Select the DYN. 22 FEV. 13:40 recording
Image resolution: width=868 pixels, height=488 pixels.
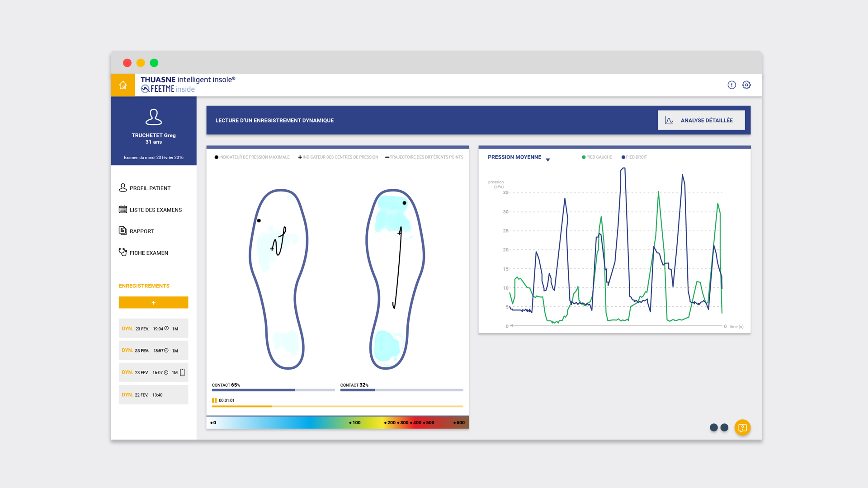point(153,394)
